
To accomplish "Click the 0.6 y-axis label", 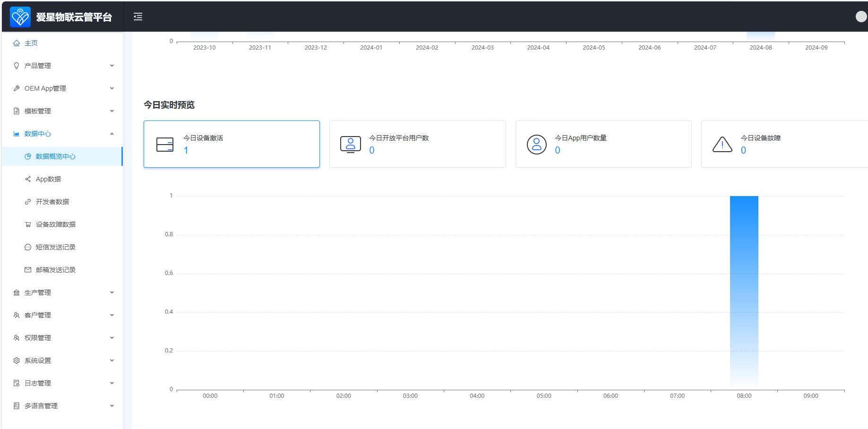I will [169, 273].
